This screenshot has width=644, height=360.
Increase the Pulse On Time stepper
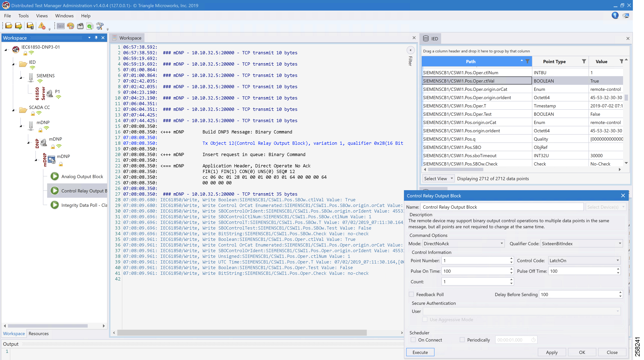point(511,269)
